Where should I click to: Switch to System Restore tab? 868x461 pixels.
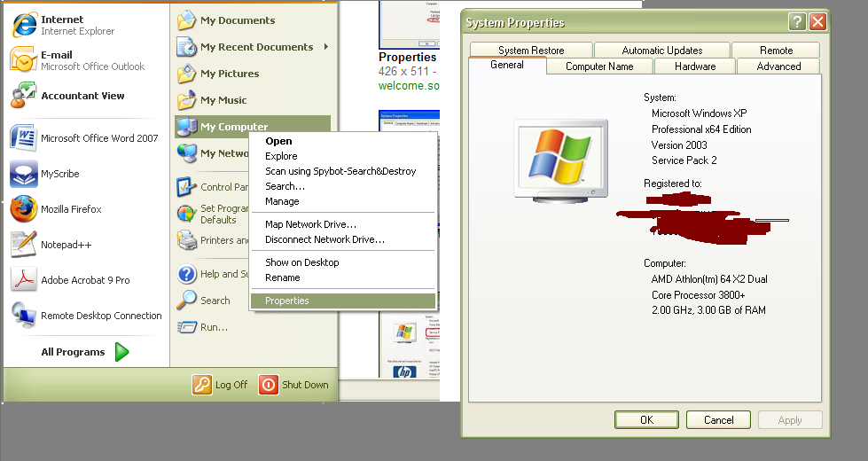point(531,50)
